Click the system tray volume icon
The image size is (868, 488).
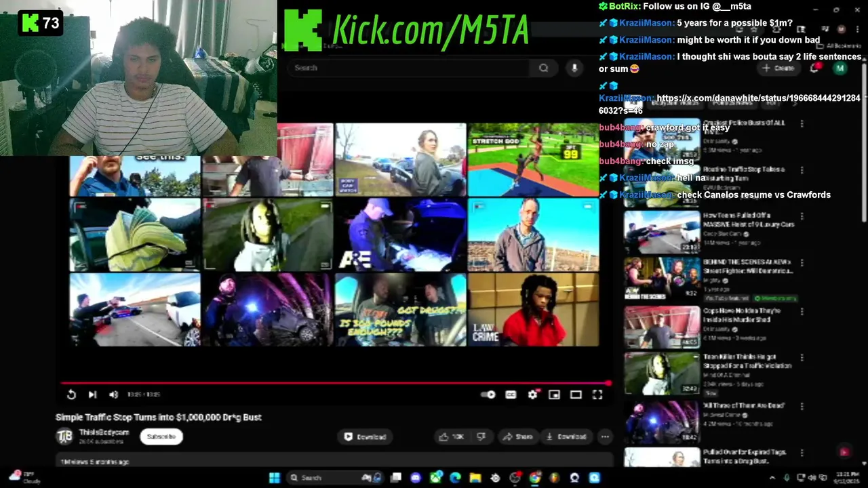click(812, 478)
